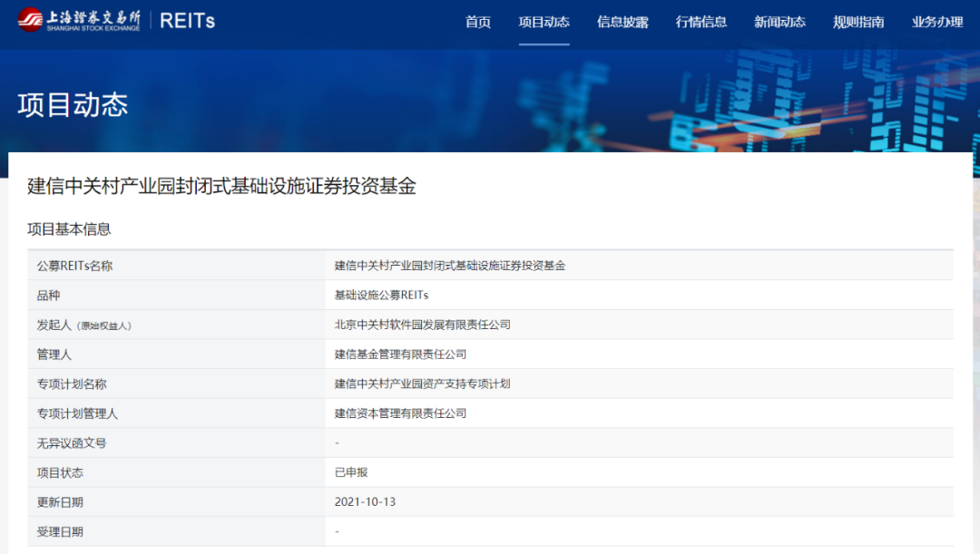
Task: Click the 项目动态 banner heading
Action: tap(73, 104)
